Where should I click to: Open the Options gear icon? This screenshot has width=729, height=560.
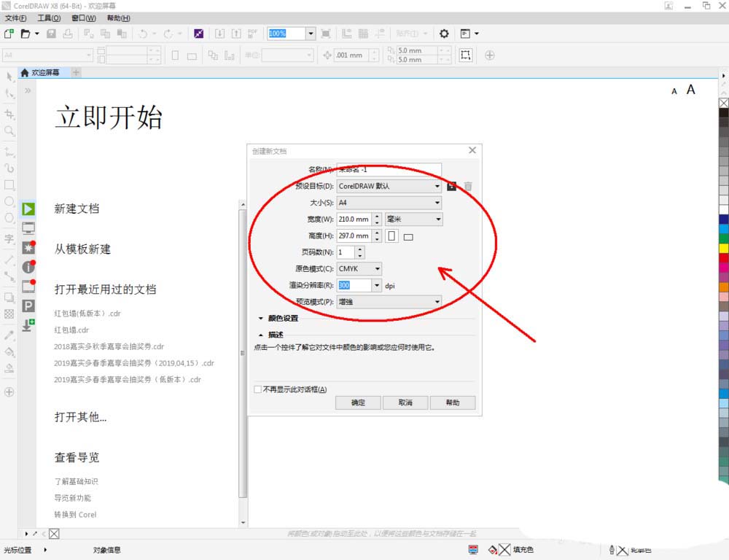coord(444,34)
